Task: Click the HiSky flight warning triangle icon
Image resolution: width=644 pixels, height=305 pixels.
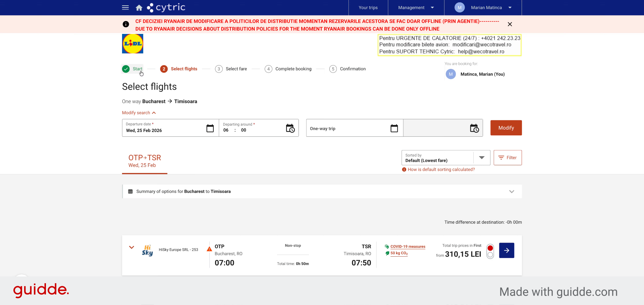Action: tap(209, 249)
